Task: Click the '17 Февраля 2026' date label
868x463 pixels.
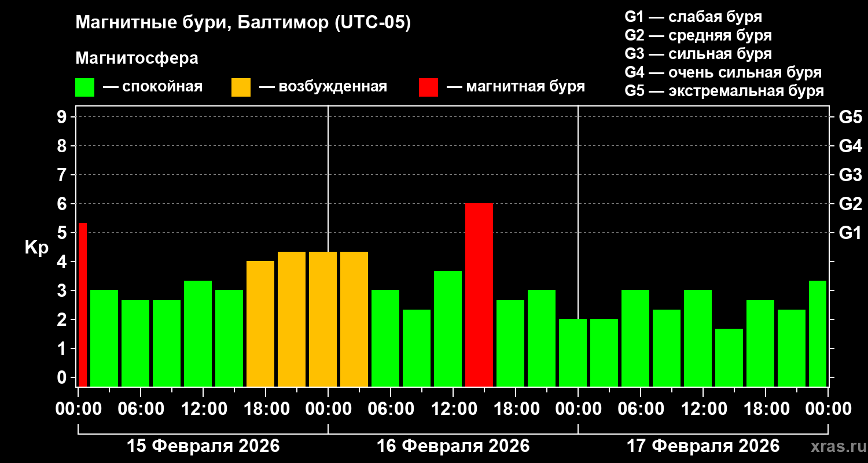Action: point(703,446)
